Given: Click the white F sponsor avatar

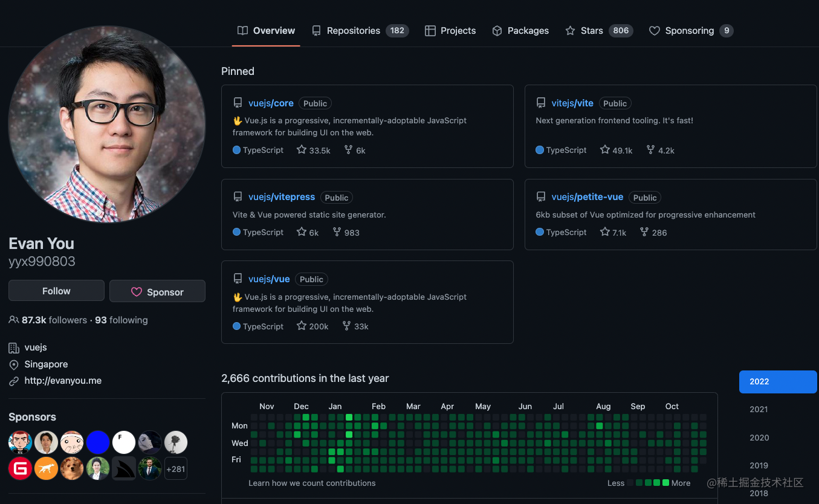Looking at the screenshot, I should (124, 442).
